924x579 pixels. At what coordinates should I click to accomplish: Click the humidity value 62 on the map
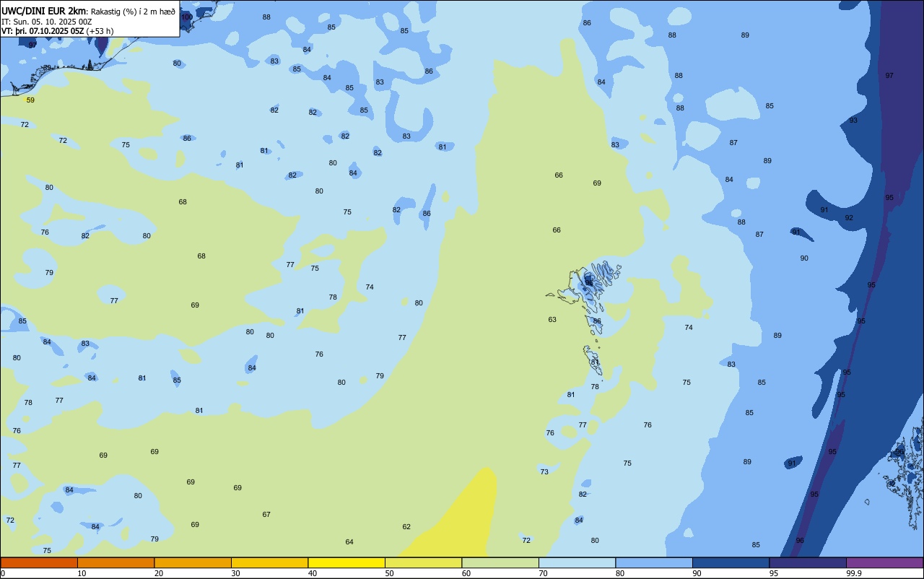click(x=406, y=527)
